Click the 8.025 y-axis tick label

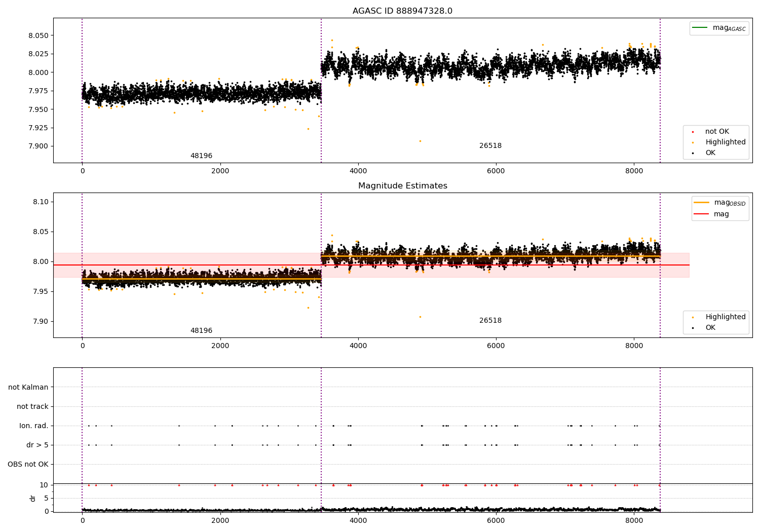[39, 54]
